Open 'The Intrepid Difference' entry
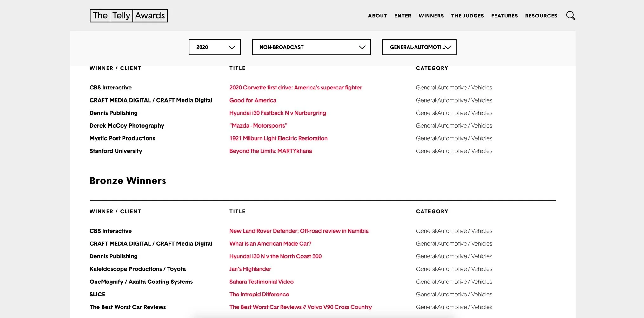The image size is (644, 318). [259, 295]
